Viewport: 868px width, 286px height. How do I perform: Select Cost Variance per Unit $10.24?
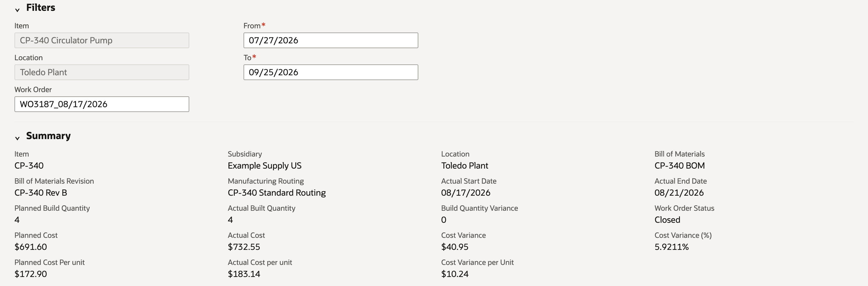pos(455,274)
